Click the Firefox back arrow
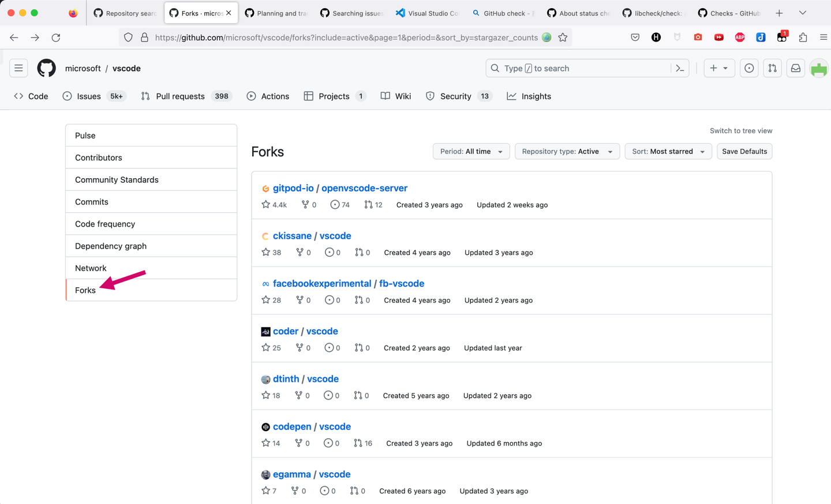Screen dimensions: 831x504 click(x=14, y=37)
